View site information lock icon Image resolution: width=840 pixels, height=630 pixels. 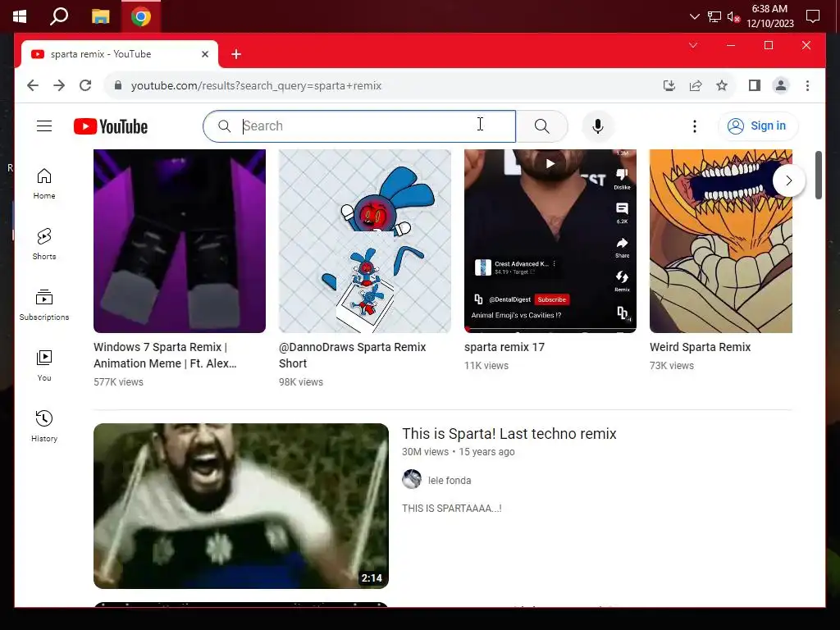click(x=118, y=85)
